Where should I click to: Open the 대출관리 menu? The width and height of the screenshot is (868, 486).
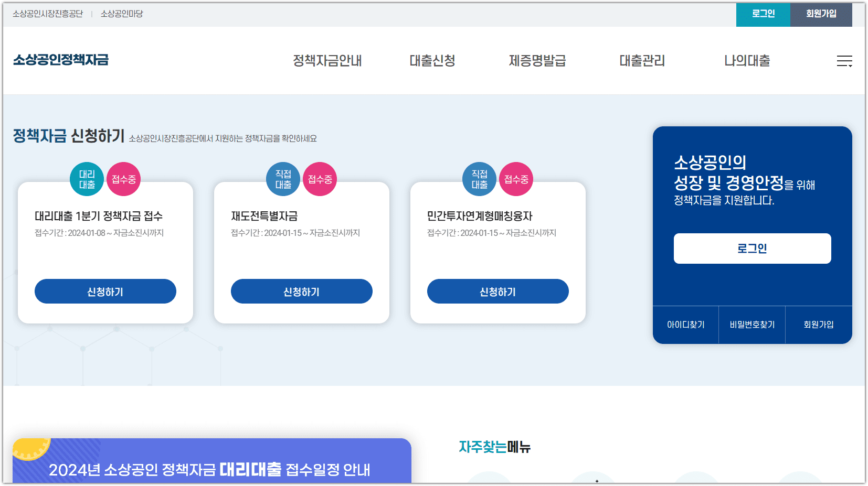(642, 60)
